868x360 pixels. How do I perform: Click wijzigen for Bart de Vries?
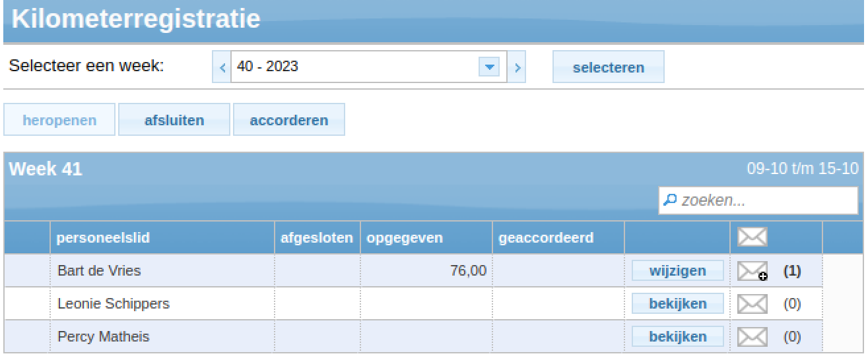coord(678,271)
